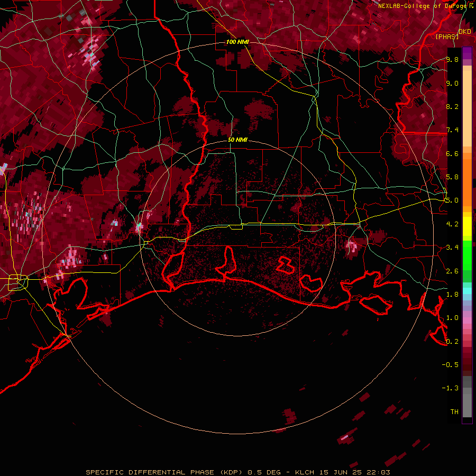Click the 8.2 scale label
476x476 pixels.
tap(452, 106)
